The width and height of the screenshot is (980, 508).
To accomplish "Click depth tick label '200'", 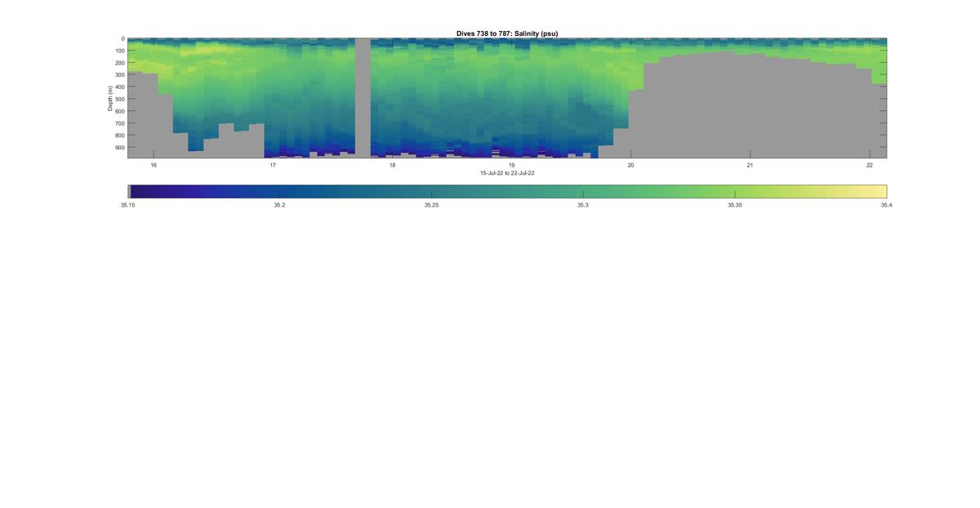I will tap(119, 63).
